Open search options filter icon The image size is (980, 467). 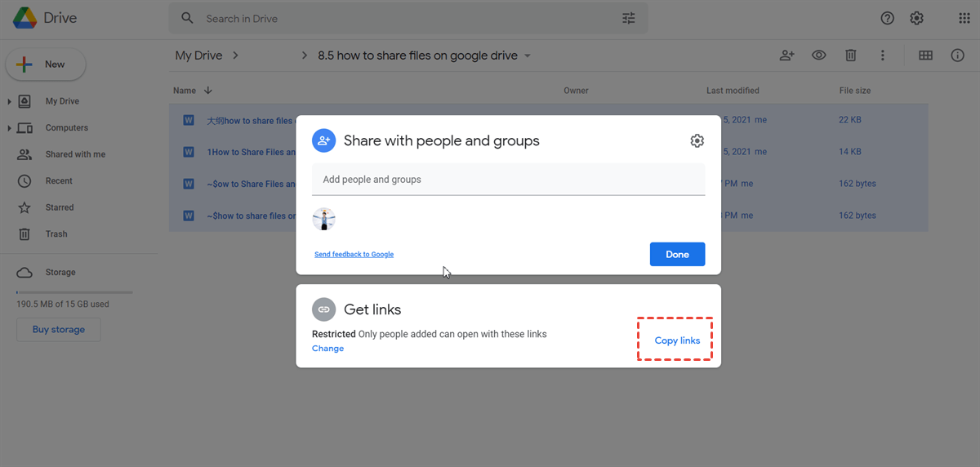pyautogui.click(x=629, y=18)
